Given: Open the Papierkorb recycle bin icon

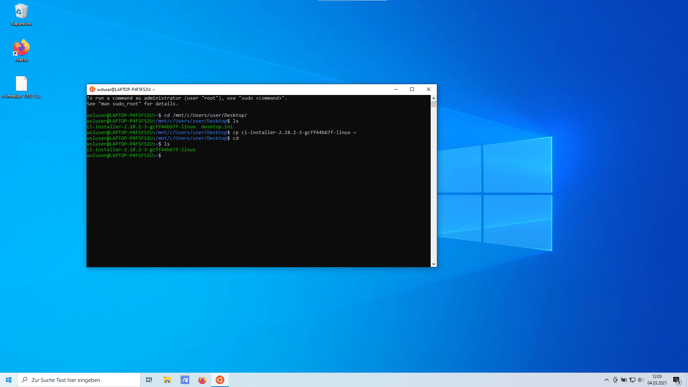Looking at the screenshot, I should click(x=21, y=14).
